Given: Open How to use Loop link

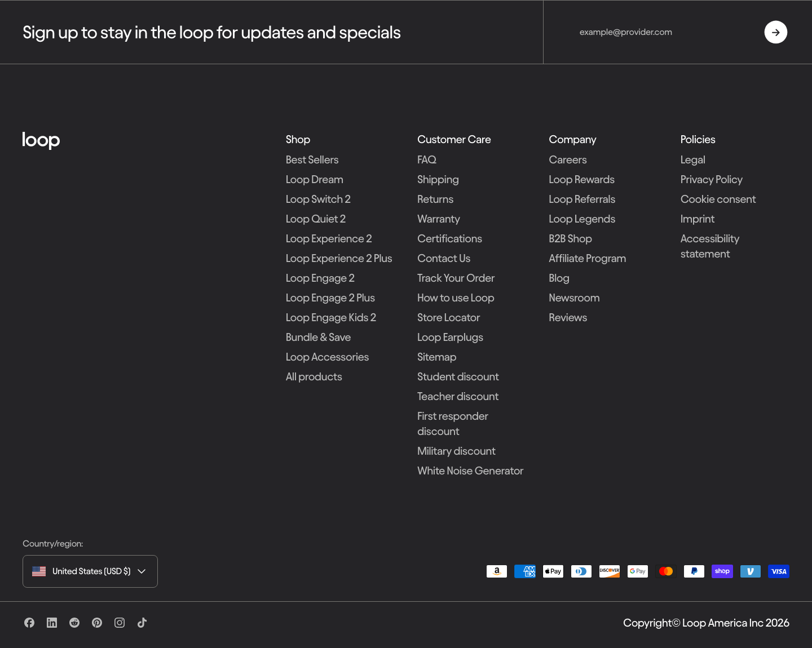Looking at the screenshot, I should [x=456, y=298].
